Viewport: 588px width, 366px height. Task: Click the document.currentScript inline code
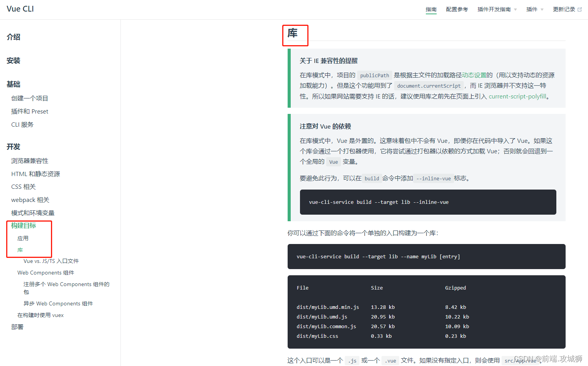click(429, 86)
